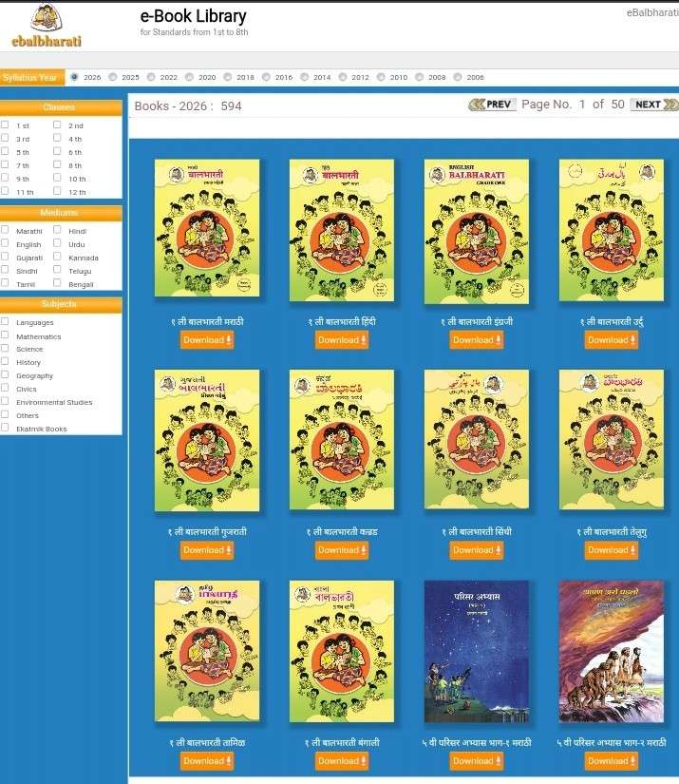Screen dimensions: 679x784
Task: Download १ ली बालभारती तामिळ book
Action: [x=207, y=761]
